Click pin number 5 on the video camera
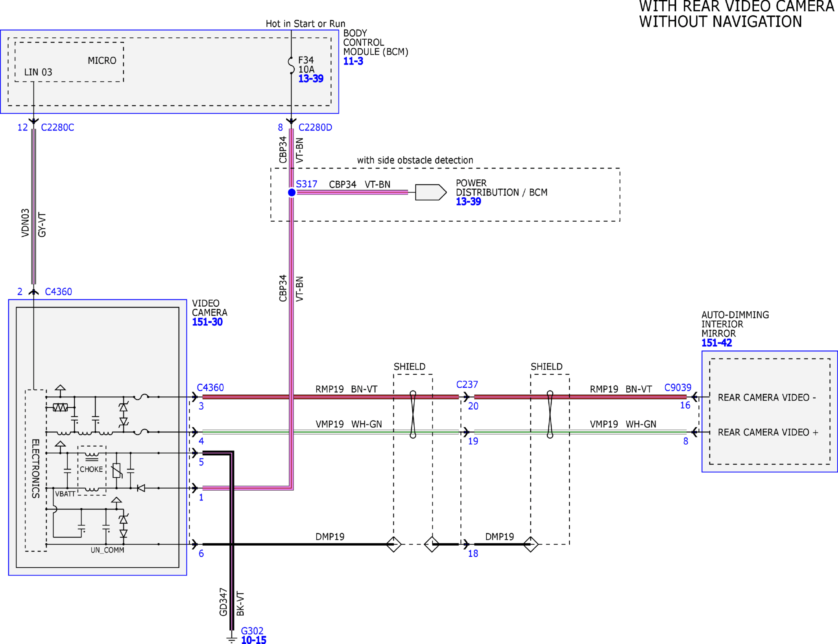This screenshot has width=838, height=644. [201, 462]
